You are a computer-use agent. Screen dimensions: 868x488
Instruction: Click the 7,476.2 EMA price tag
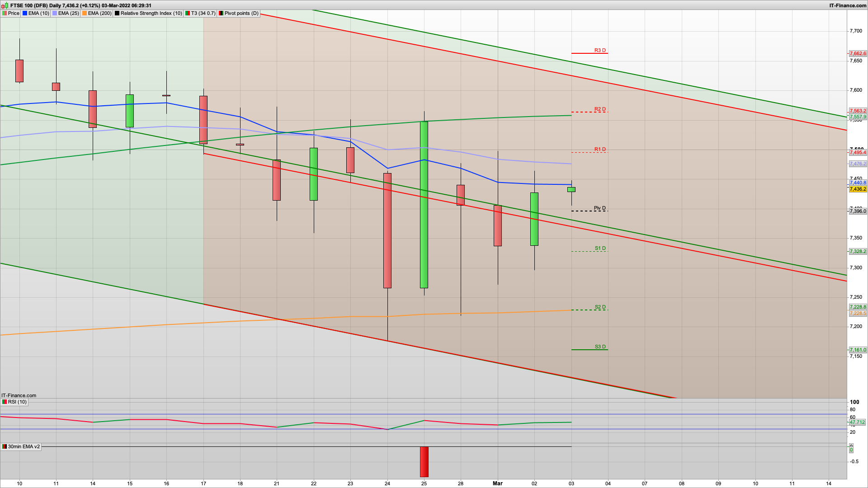[x=858, y=164]
